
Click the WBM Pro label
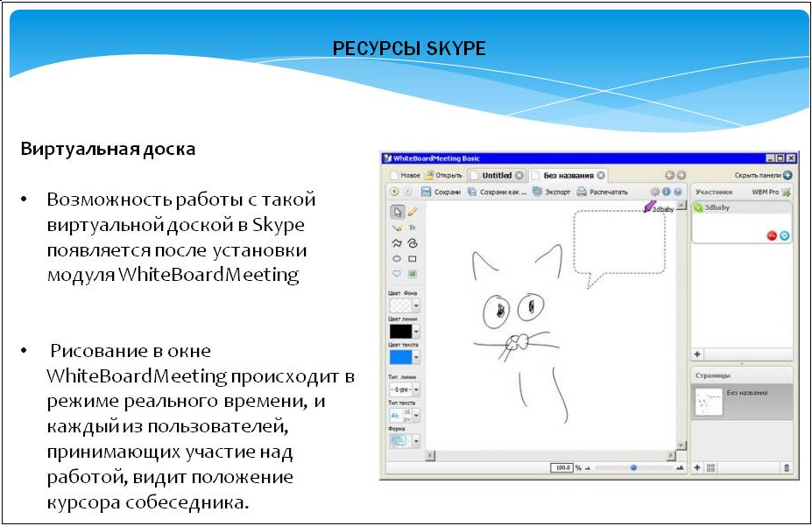pyautogui.click(x=765, y=192)
